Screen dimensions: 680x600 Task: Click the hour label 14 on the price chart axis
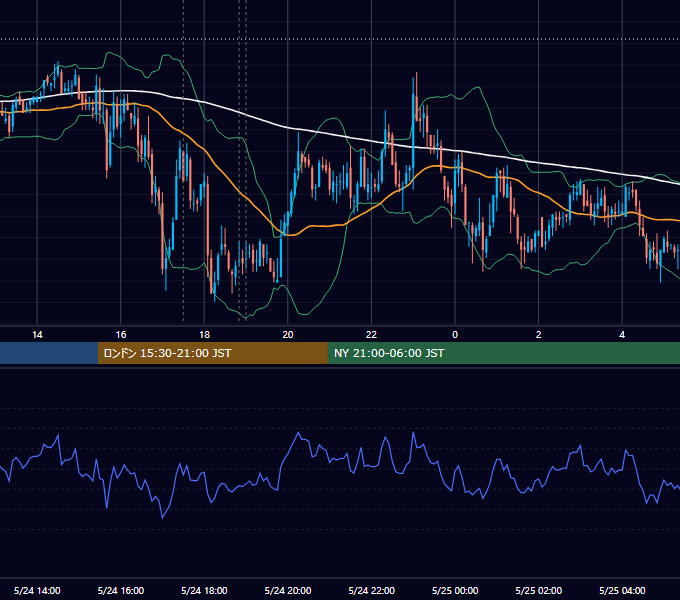(x=37, y=335)
